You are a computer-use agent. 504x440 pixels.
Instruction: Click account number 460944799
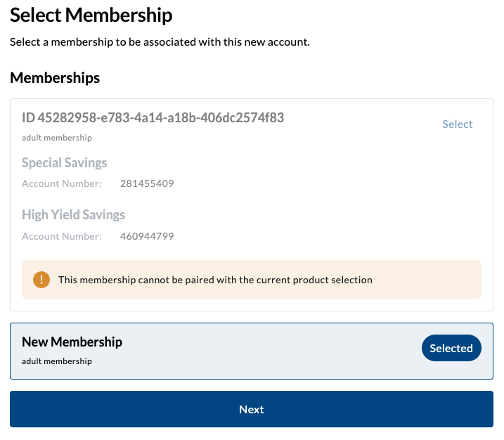tap(147, 236)
